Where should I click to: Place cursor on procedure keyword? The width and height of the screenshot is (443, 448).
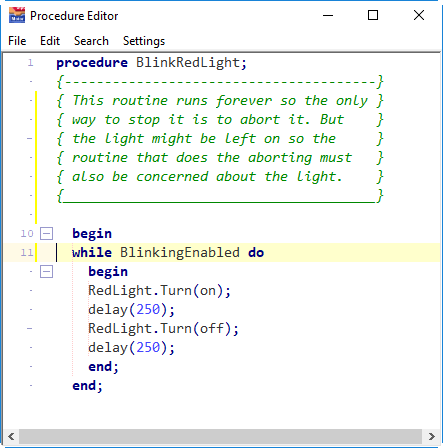pos(92,63)
